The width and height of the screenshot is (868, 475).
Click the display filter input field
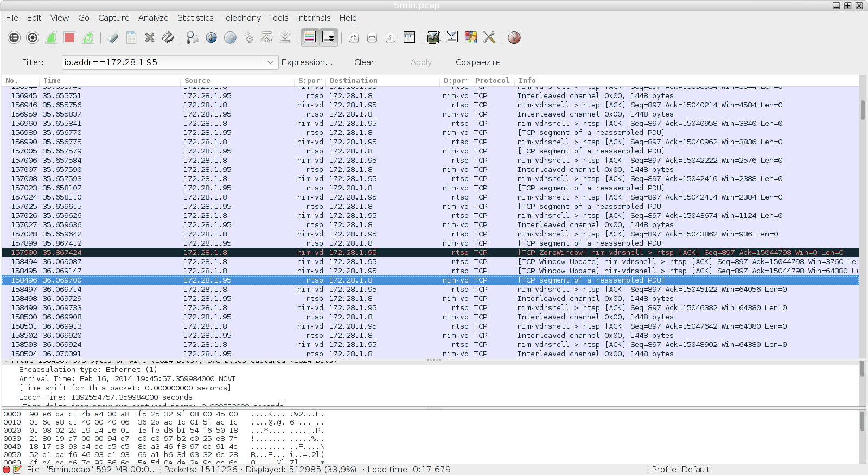tap(163, 62)
